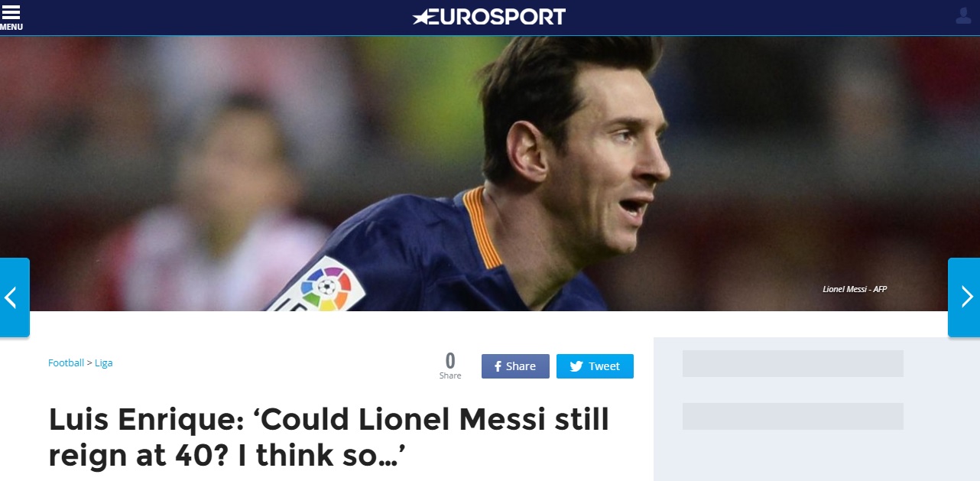Open the hamburger menu icon
980x481 pixels.
(x=11, y=13)
